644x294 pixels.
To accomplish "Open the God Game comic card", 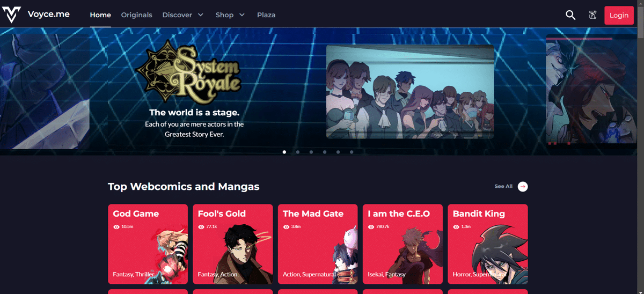I will [148, 244].
